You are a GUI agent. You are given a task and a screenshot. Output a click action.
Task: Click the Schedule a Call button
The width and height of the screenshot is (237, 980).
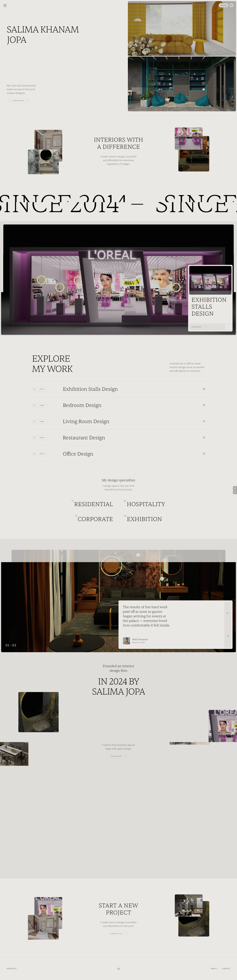pos(118,934)
